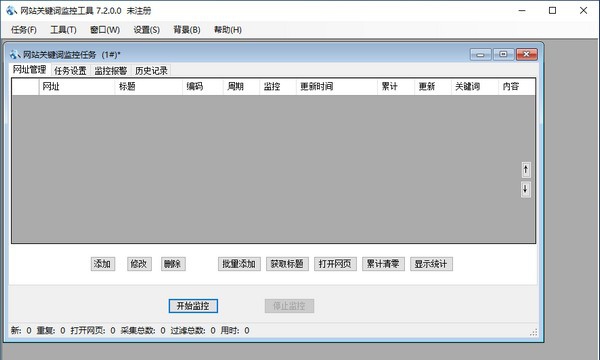Sort by the 累计 column header
The width and height of the screenshot is (600, 360).
(396, 86)
